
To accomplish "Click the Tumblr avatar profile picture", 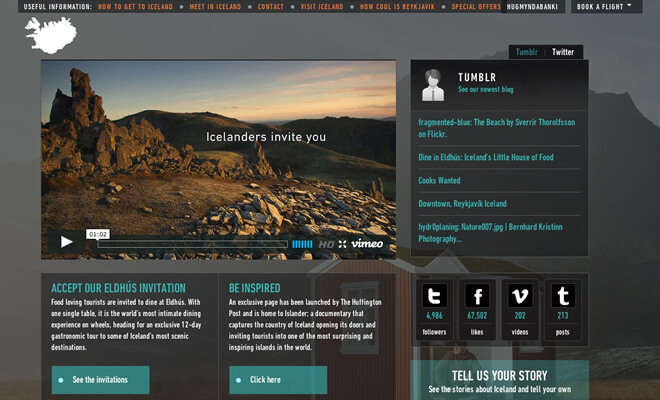I will click(x=433, y=85).
